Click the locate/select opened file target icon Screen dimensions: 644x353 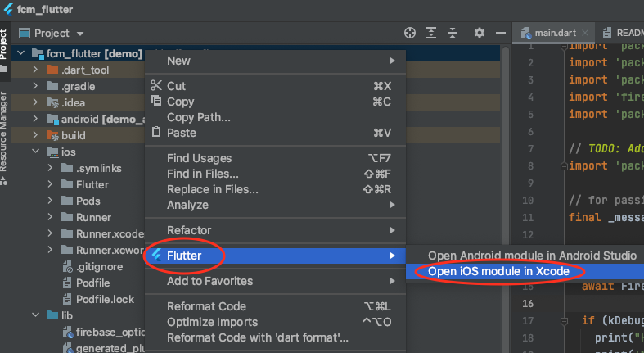(411, 33)
